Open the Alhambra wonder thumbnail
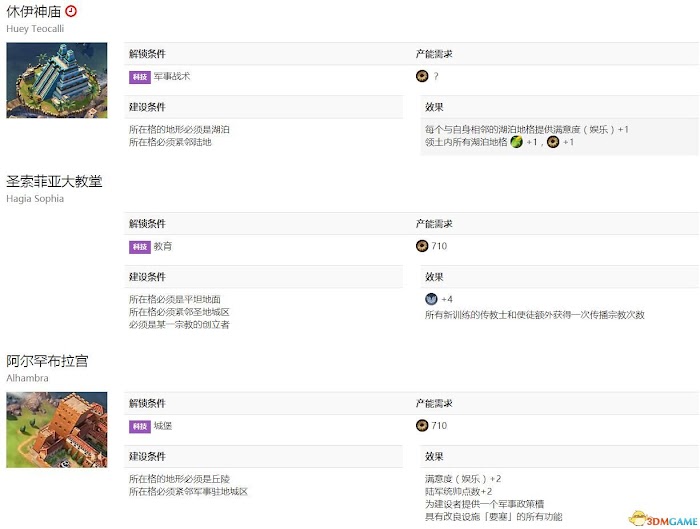Screen dimensions: 700x529 tap(57, 430)
